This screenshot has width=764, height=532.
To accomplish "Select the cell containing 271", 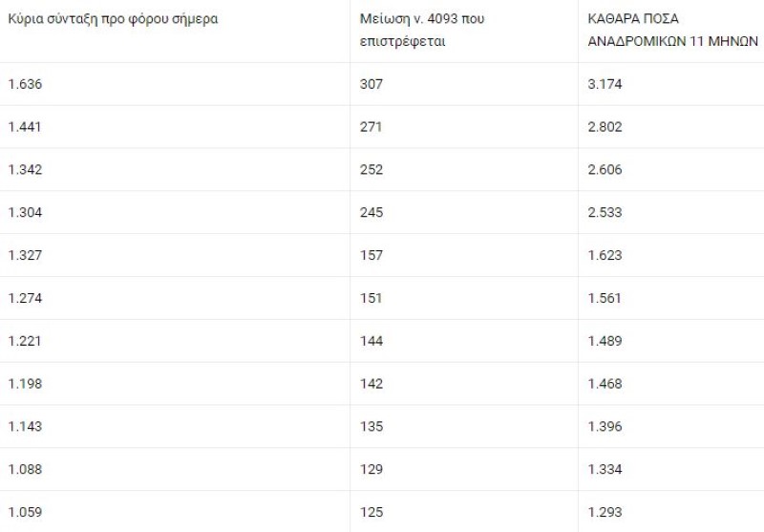I will click(x=372, y=127).
